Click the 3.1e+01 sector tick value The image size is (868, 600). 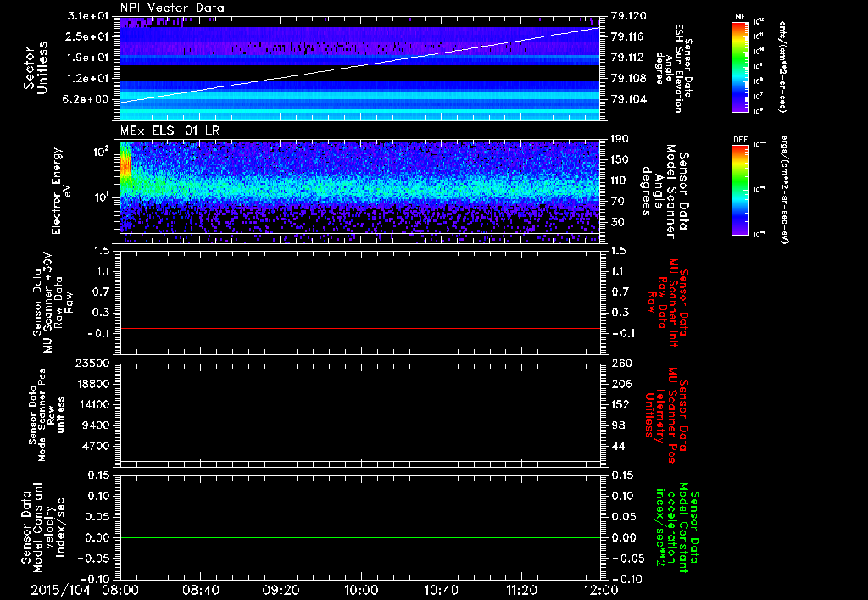(x=88, y=16)
